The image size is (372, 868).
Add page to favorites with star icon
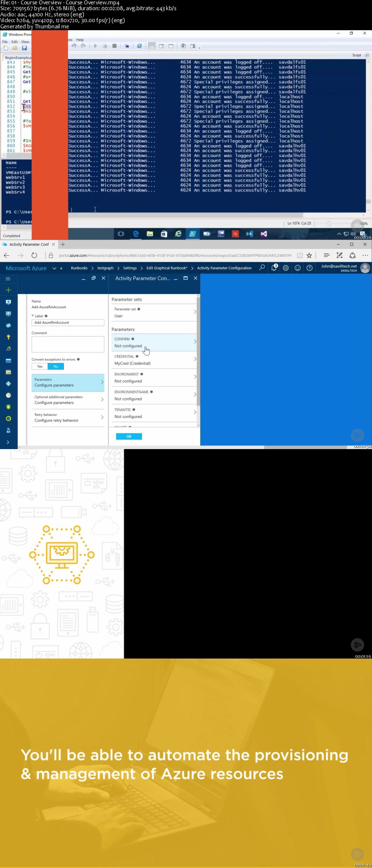309,255
